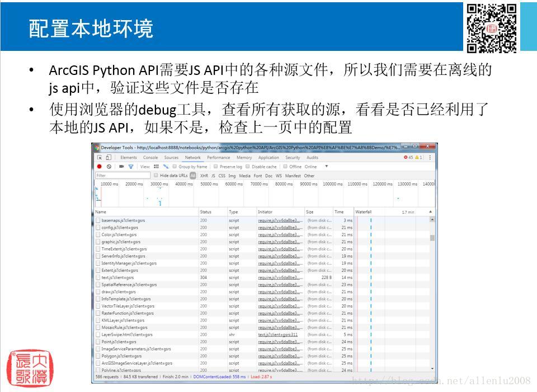Sort by the Waterfall column header
This screenshot has height=392, width=537.
(394, 212)
